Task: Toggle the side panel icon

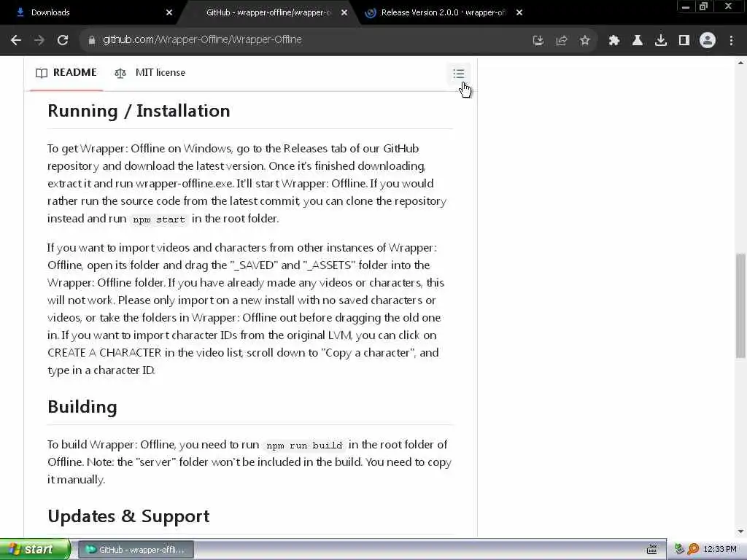Action: 684,41
